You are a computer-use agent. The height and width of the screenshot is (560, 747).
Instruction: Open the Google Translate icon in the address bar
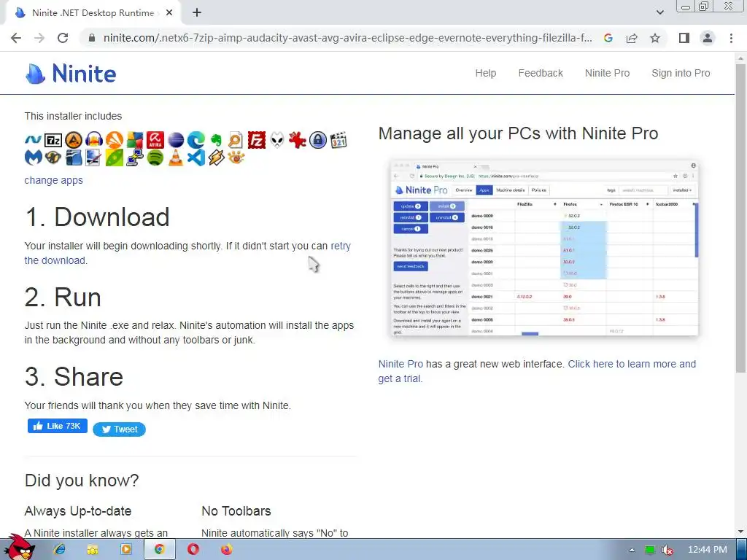[x=608, y=38]
